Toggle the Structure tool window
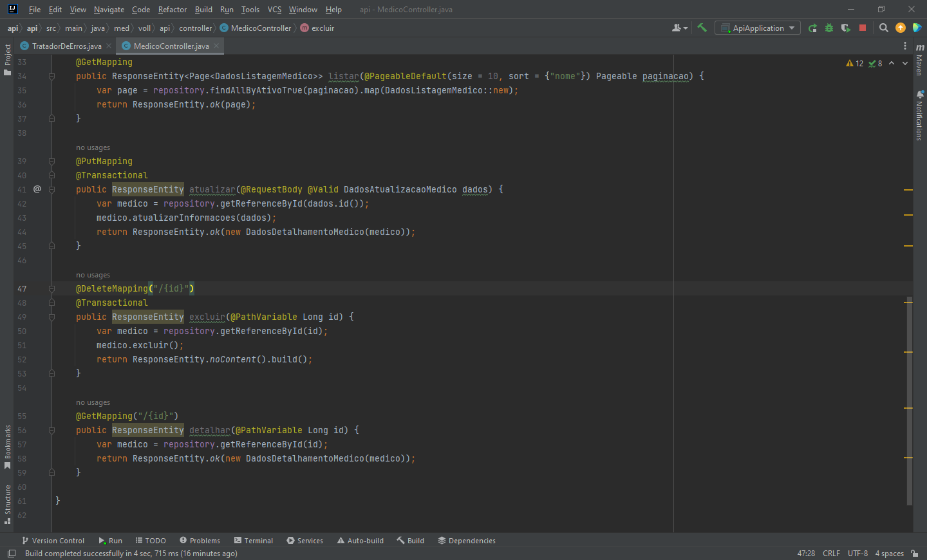The image size is (927, 560). 8,504
